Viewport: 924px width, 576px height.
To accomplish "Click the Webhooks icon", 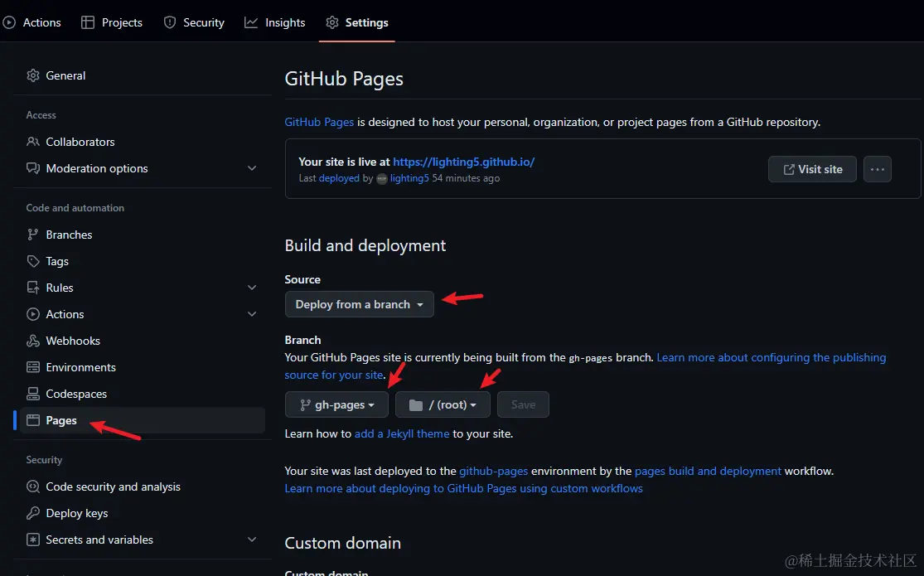I will tap(33, 341).
